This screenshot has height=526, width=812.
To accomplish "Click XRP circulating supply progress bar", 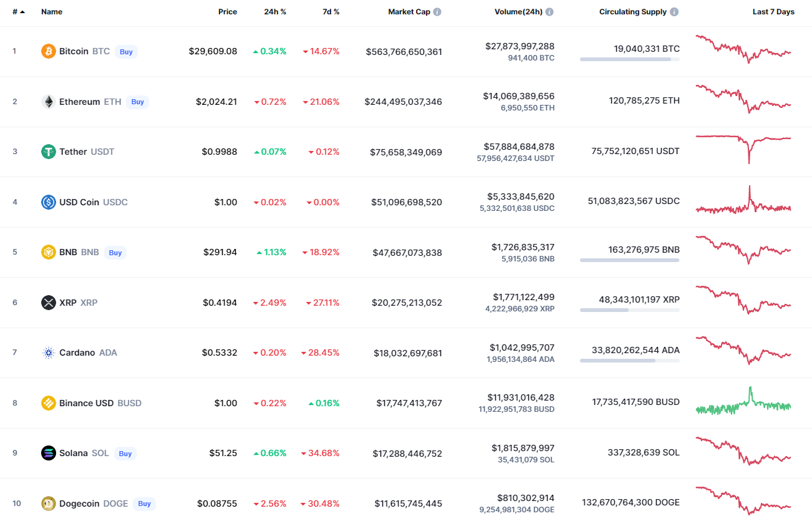I will tap(630, 310).
